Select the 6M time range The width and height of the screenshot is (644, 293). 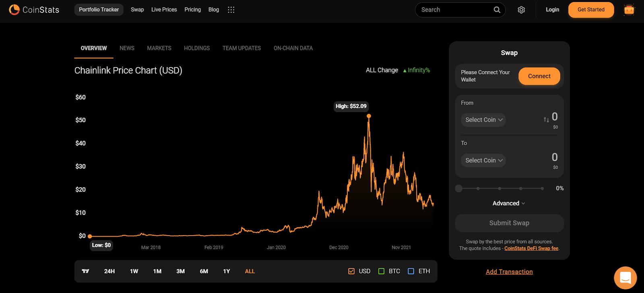tap(204, 271)
